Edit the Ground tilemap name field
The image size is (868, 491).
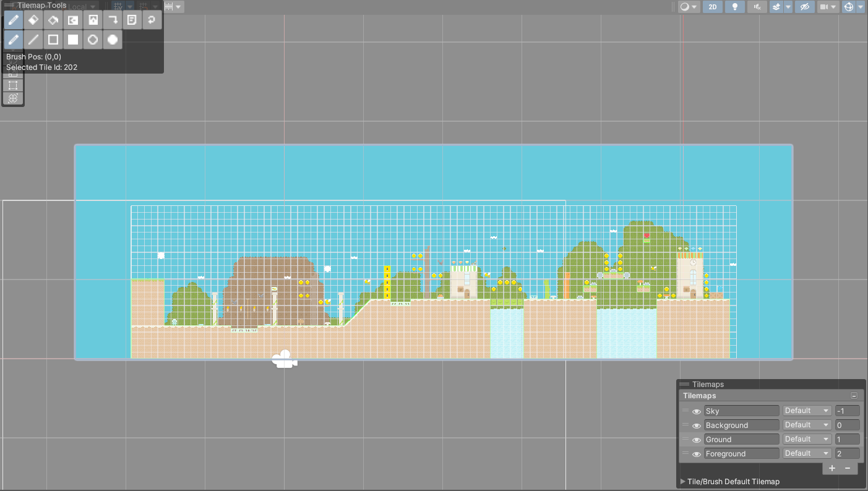tap(742, 439)
